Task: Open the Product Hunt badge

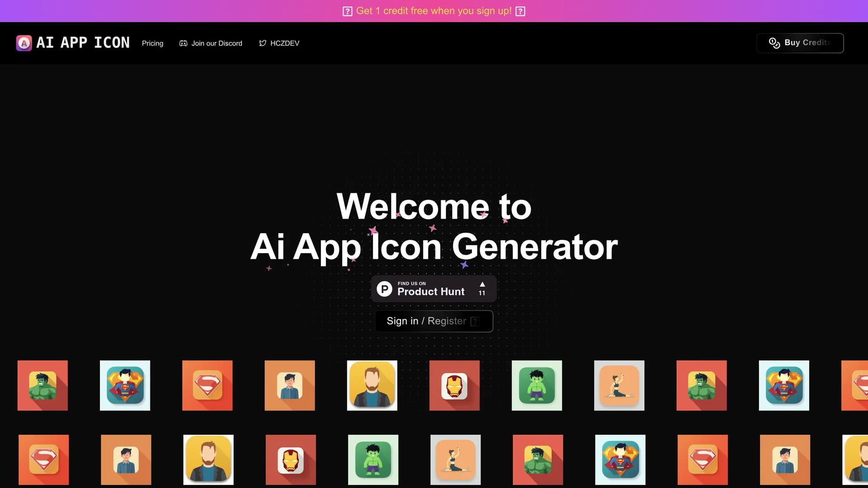Action: point(434,288)
